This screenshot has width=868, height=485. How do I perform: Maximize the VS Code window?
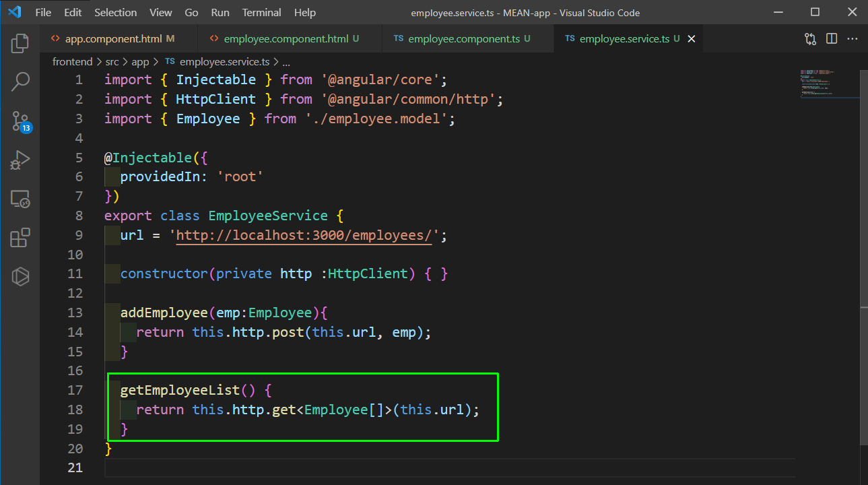point(815,12)
